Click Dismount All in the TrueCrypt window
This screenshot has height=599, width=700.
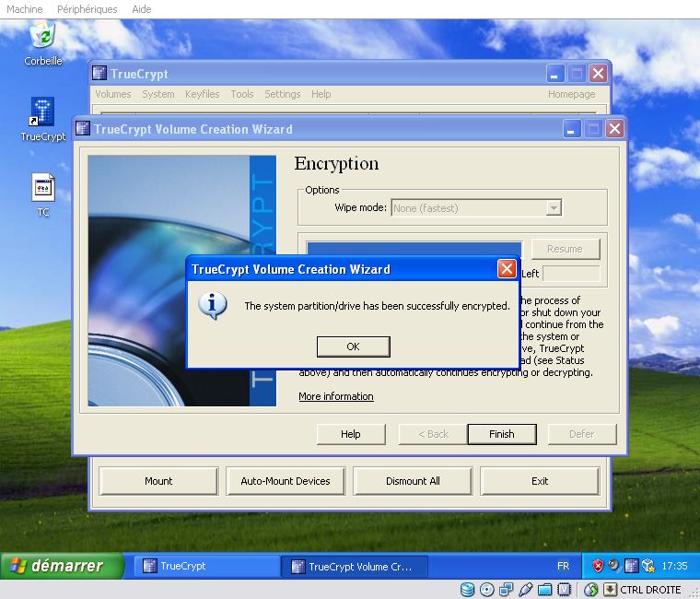(413, 481)
